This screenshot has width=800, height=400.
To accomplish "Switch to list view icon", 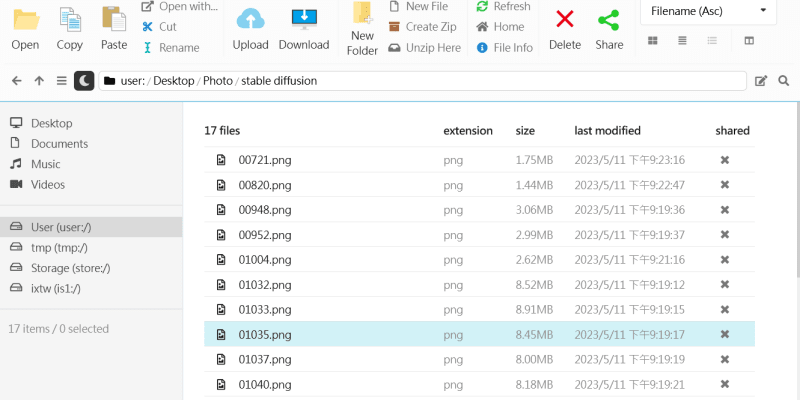I will [683, 41].
